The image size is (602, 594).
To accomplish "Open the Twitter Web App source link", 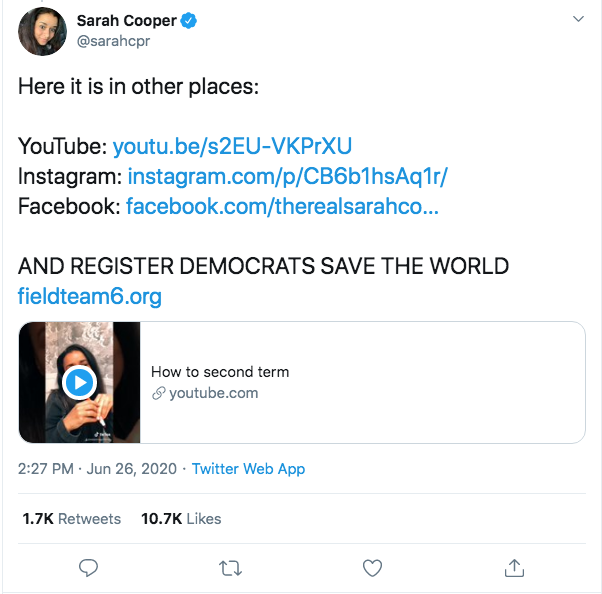I will click(248, 469).
